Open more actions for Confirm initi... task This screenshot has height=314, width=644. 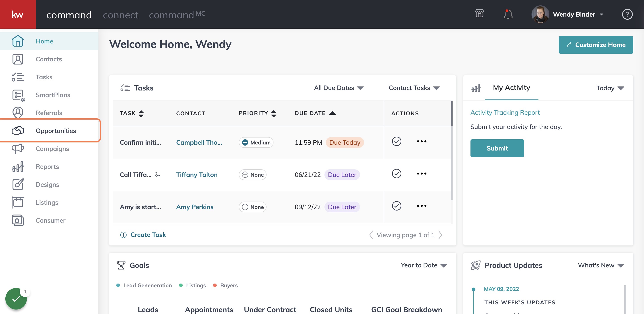pyautogui.click(x=422, y=142)
